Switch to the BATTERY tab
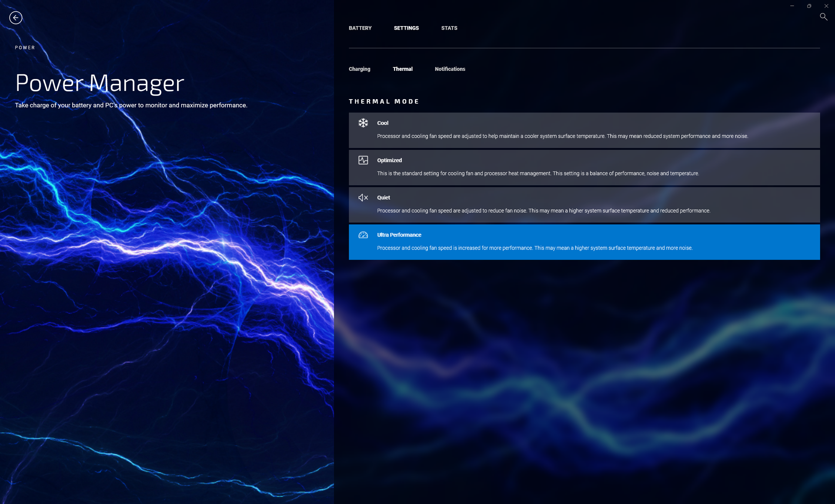Viewport: 835px width, 504px height. [360, 28]
